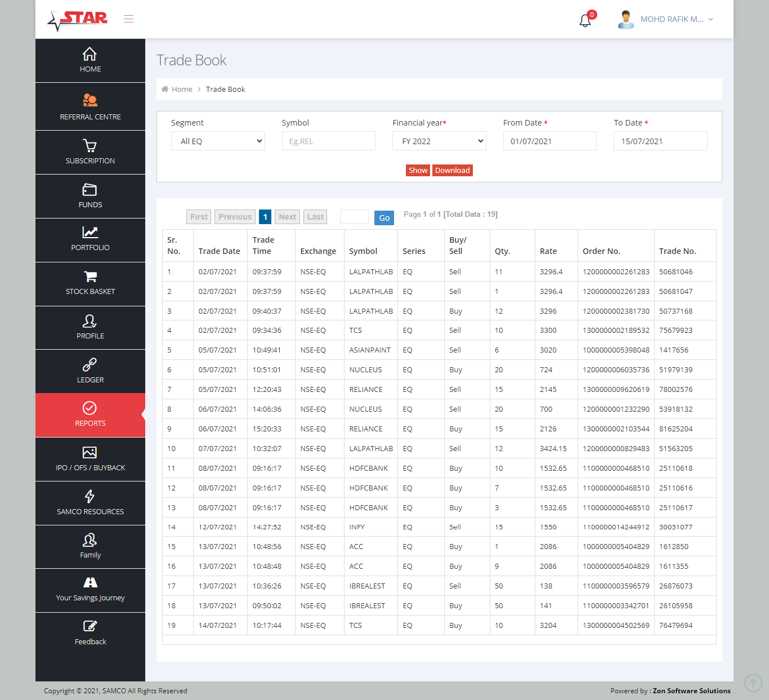Click the Order No. column header

coord(601,251)
